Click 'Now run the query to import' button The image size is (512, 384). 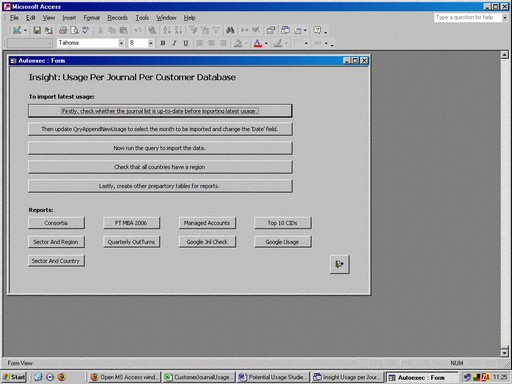pyautogui.click(x=160, y=148)
